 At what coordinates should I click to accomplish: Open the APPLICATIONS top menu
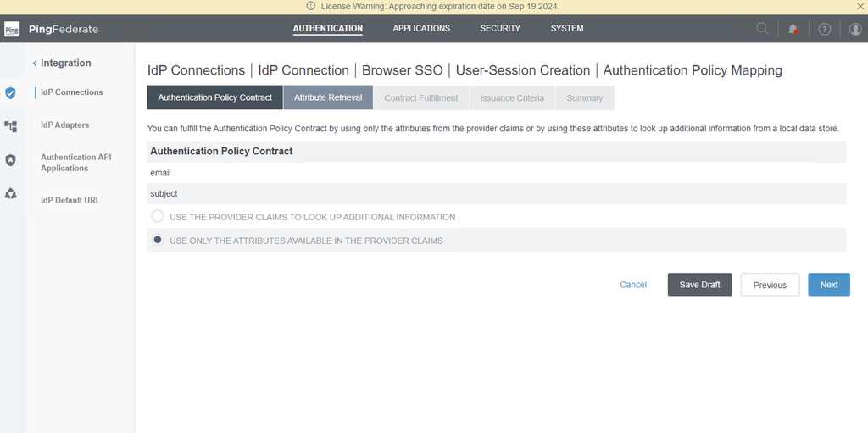click(x=421, y=28)
